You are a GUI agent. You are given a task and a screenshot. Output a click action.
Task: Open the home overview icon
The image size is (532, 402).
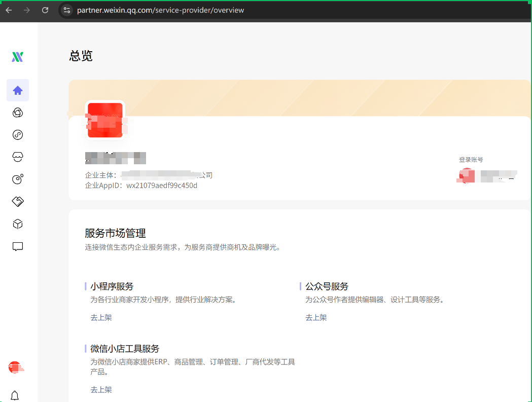coord(18,90)
